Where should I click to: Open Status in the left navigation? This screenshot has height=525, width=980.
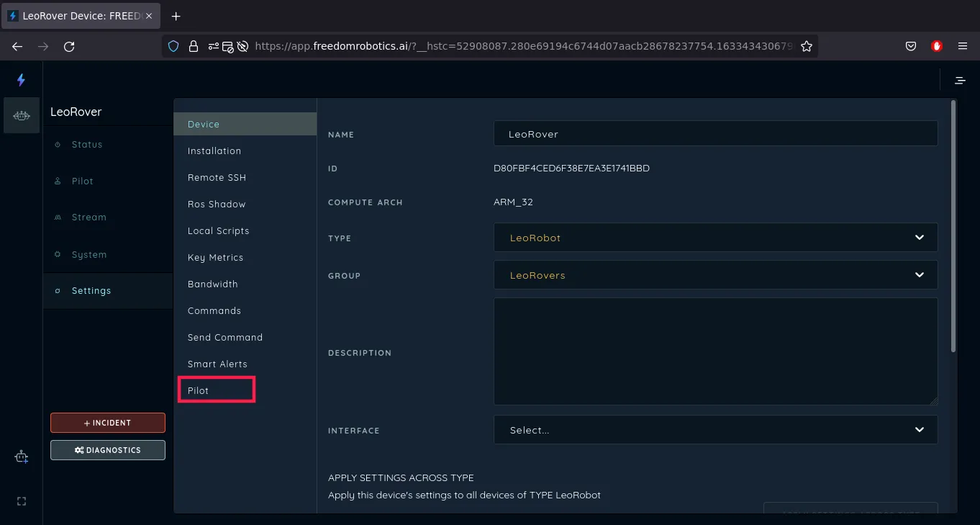[86, 145]
